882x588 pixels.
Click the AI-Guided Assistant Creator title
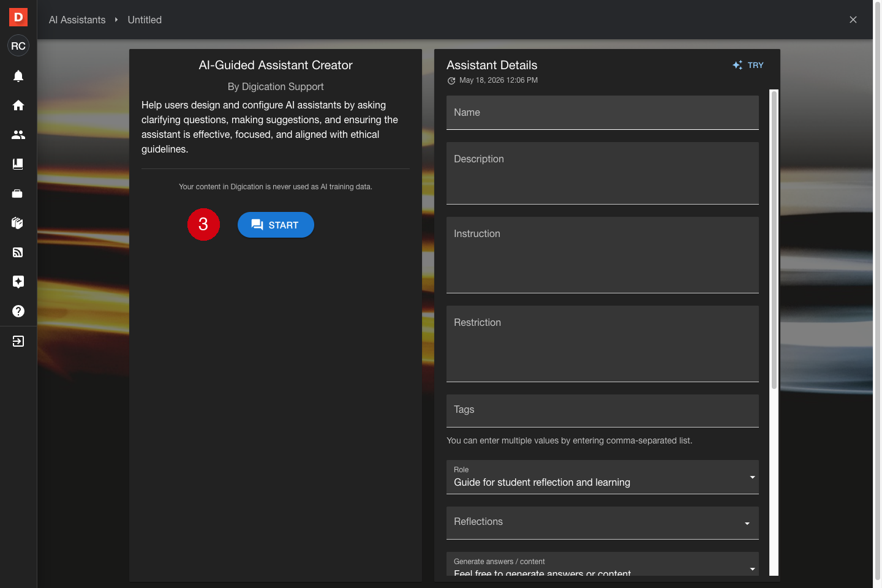click(276, 65)
